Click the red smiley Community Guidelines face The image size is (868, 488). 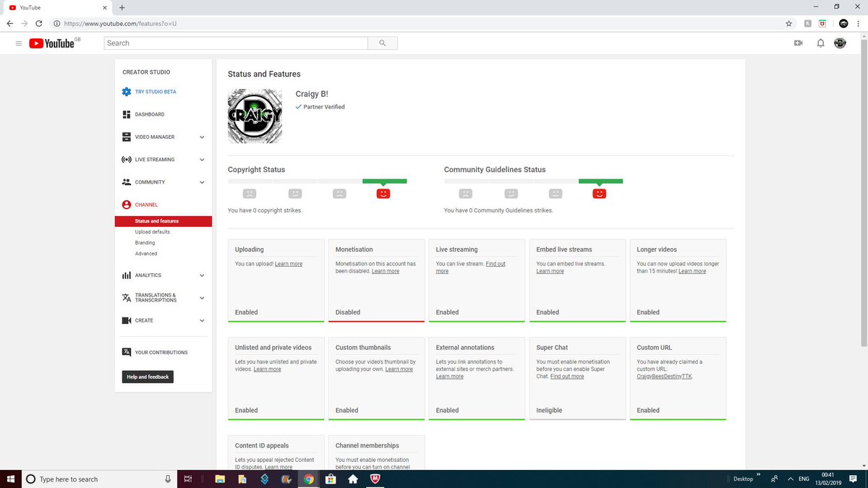click(x=599, y=194)
